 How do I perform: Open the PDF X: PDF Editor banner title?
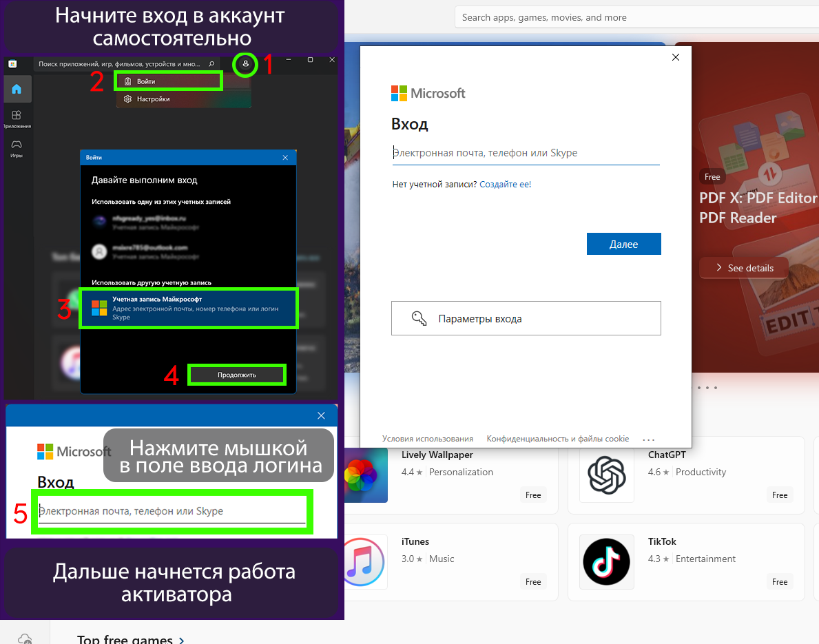tap(758, 208)
